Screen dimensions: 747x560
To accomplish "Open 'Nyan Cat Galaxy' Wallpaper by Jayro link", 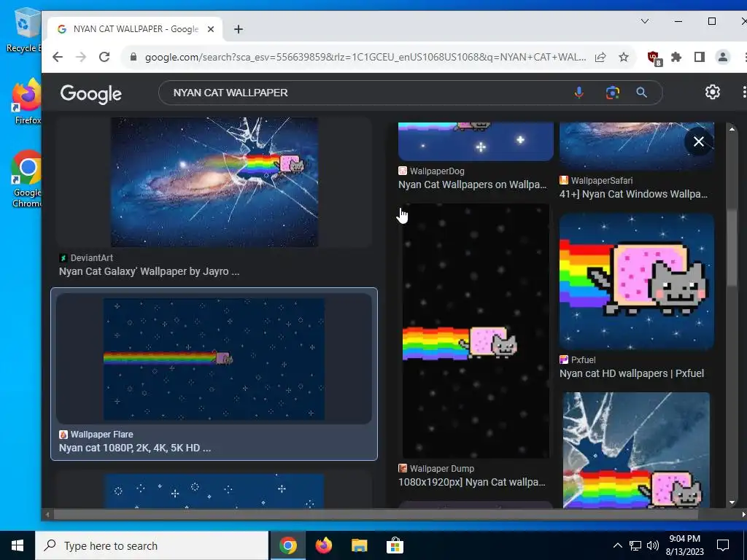I will (149, 271).
